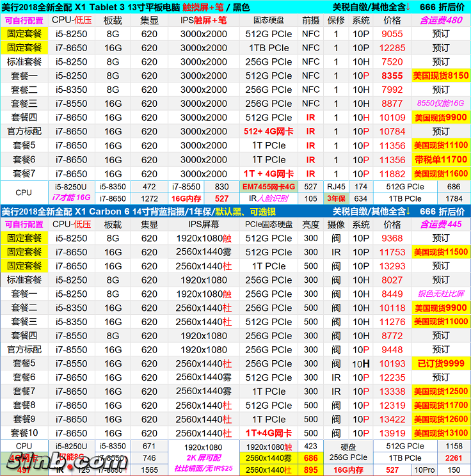Select the RJ45 accessory cell
Image resolution: width=471 pixels, height=476 pixels.
pos(335,186)
